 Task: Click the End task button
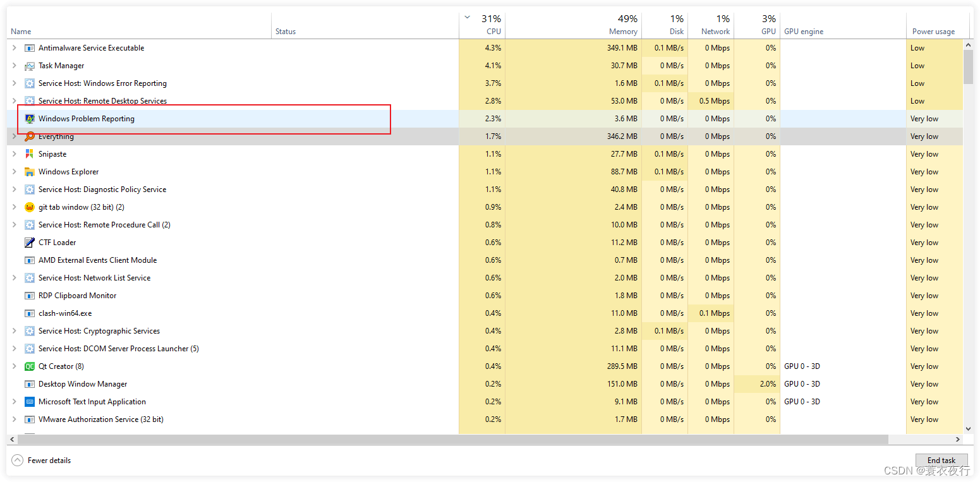click(x=941, y=461)
